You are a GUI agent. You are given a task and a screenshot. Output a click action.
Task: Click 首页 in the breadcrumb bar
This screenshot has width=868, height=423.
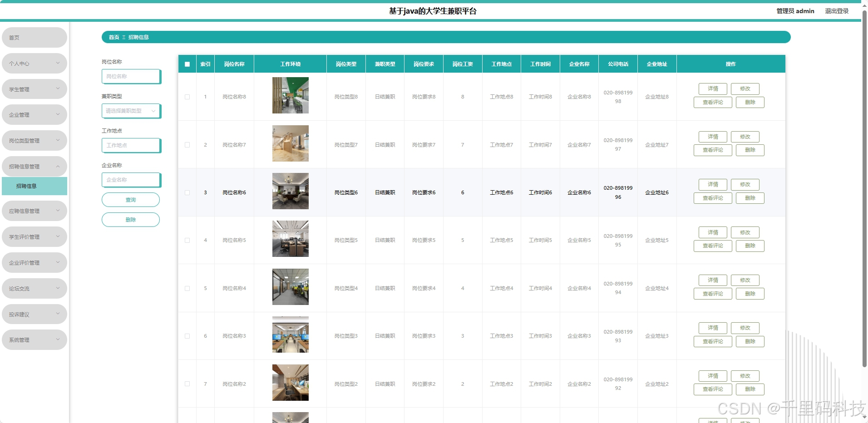(x=114, y=37)
